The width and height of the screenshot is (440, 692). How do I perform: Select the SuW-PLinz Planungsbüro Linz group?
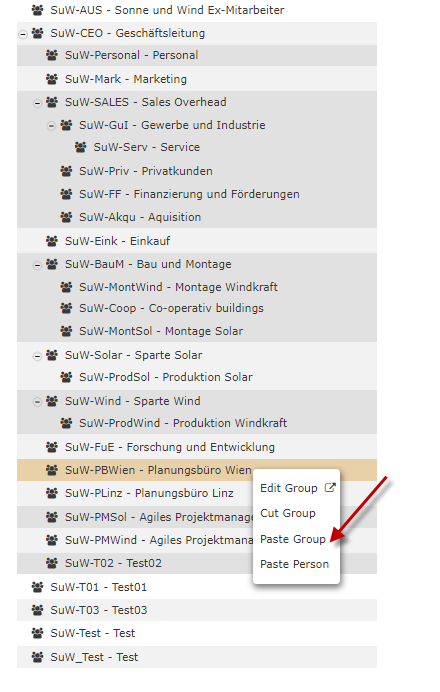149,493
